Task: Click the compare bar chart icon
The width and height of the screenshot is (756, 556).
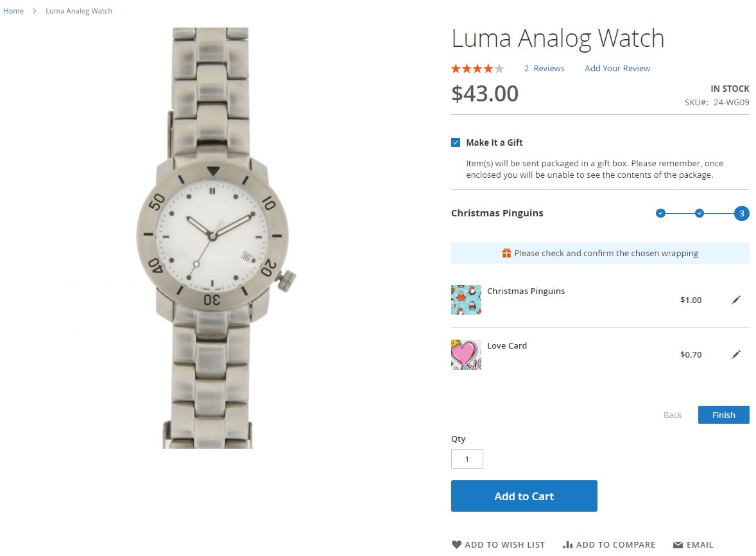Action: [x=567, y=544]
